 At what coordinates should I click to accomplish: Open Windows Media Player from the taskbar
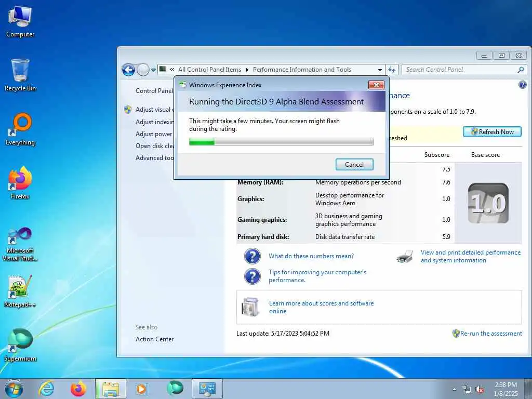[x=141, y=389]
